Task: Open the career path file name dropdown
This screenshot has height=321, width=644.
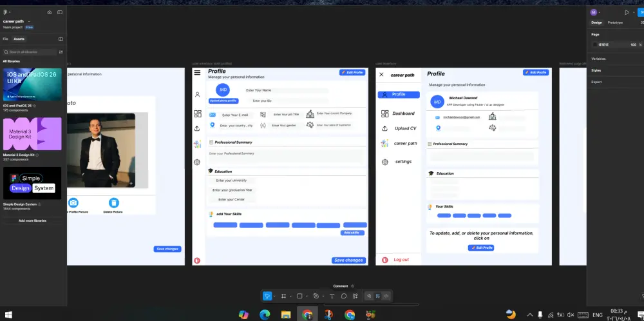Action: pos(29,21)
